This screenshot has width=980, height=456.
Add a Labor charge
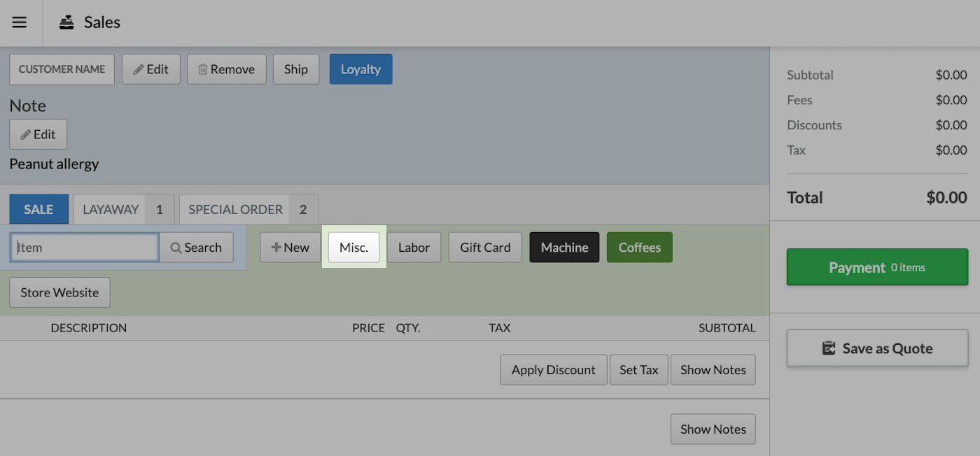point(414,248)
